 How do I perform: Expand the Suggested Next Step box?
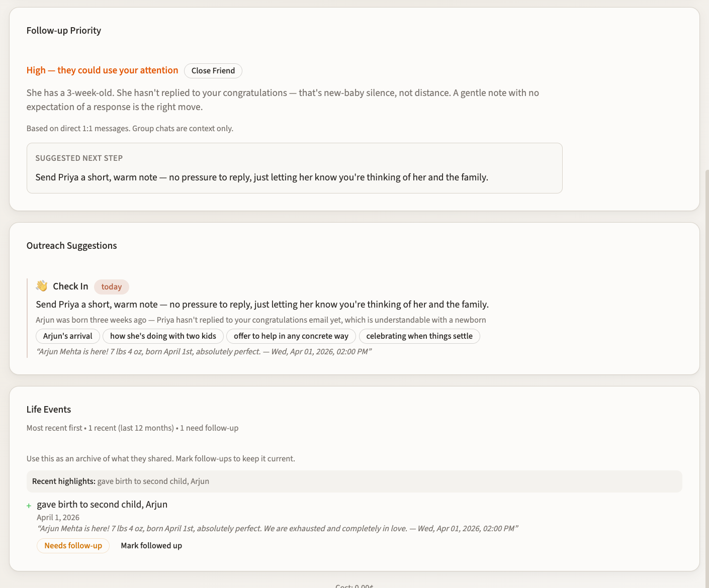pos(295,168)
